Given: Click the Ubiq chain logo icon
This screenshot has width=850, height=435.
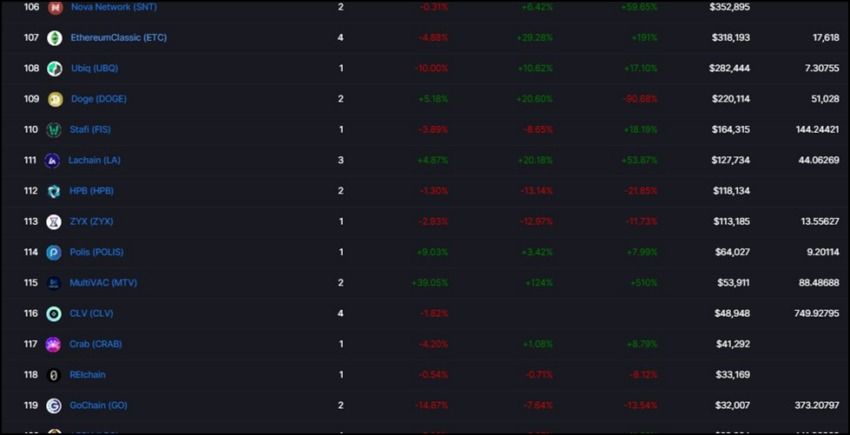Looking at the screenshot, I should click(55, 68).
